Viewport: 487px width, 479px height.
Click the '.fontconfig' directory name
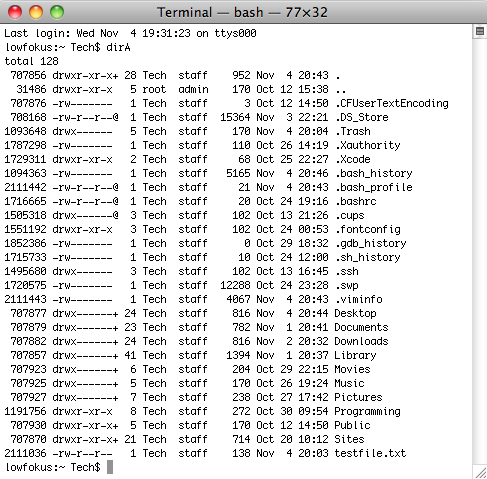(368, 229)
